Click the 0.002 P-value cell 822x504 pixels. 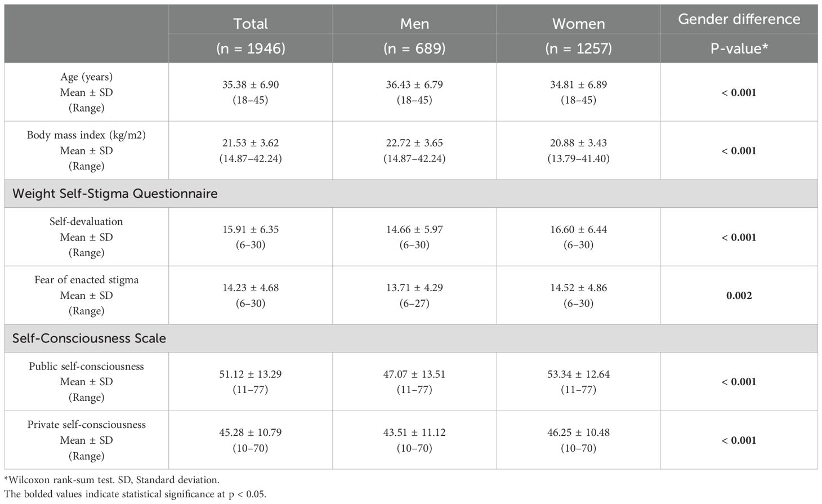739,296
